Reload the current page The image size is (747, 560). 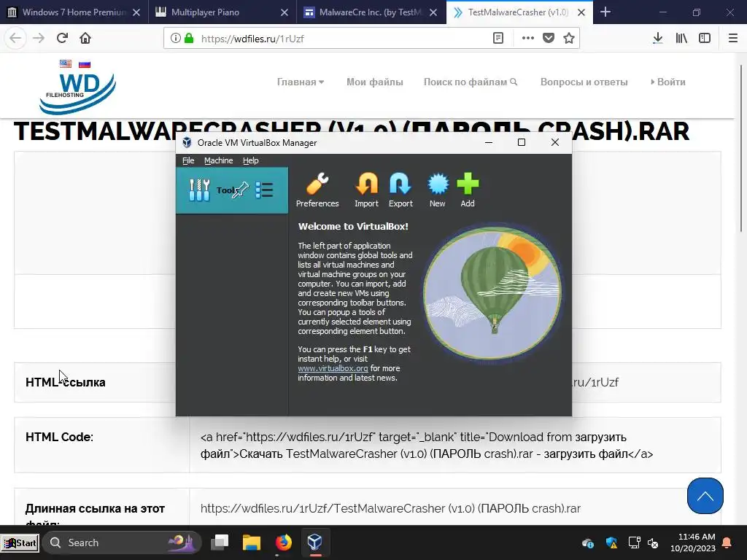[62, 38]
